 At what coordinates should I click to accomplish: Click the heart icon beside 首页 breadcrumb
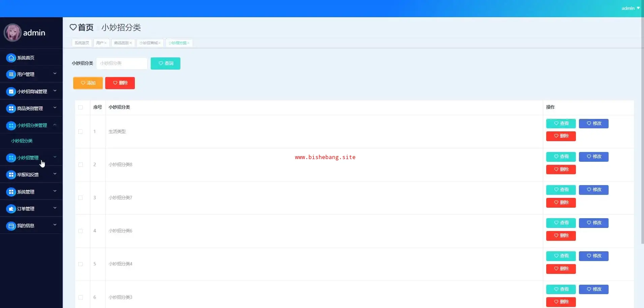tap(73, 27)
